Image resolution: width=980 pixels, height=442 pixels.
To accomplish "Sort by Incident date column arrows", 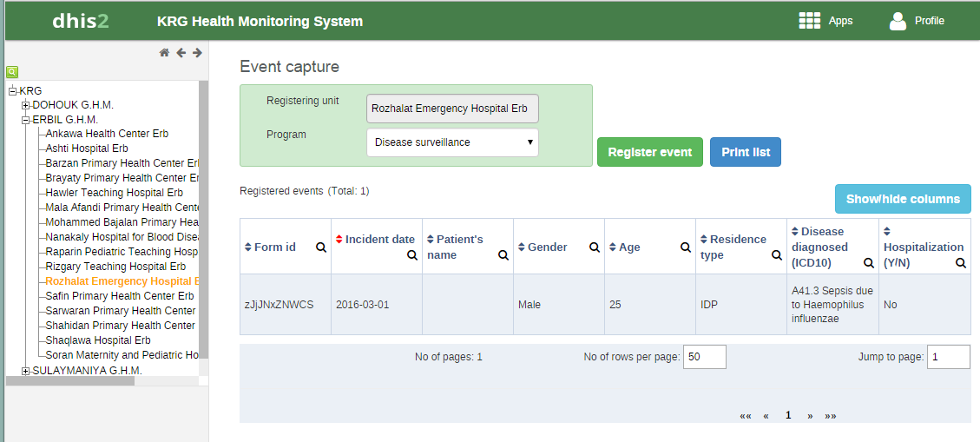I will pyautogui.click(x=339, y=240).
